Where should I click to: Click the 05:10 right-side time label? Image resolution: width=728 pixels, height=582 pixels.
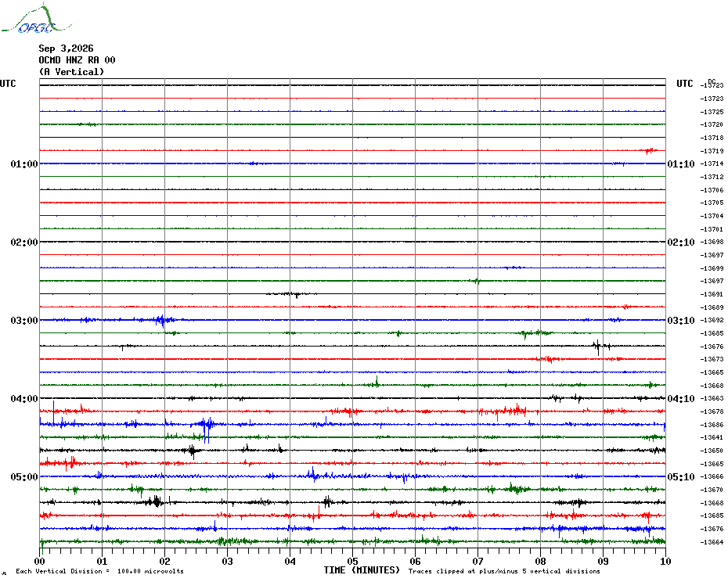point(681,477)
